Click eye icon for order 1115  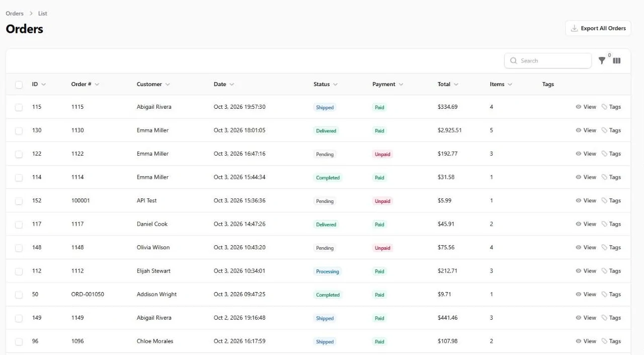[x=579, y=107]
